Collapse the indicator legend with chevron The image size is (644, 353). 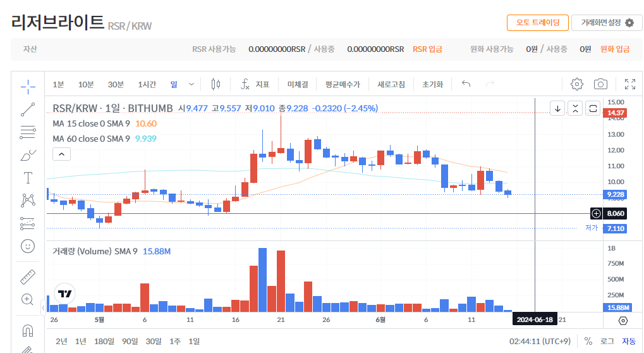click(x=61, y=154)
